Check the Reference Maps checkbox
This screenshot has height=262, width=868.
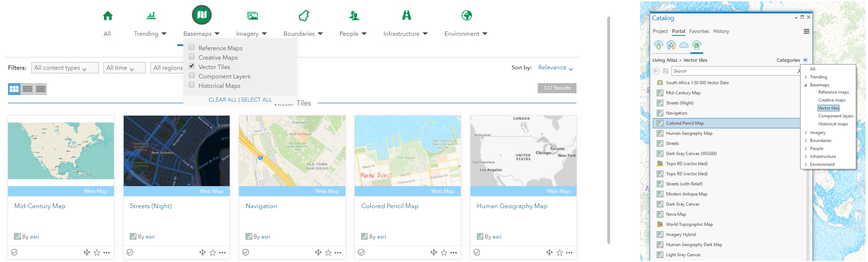(192, 47)
